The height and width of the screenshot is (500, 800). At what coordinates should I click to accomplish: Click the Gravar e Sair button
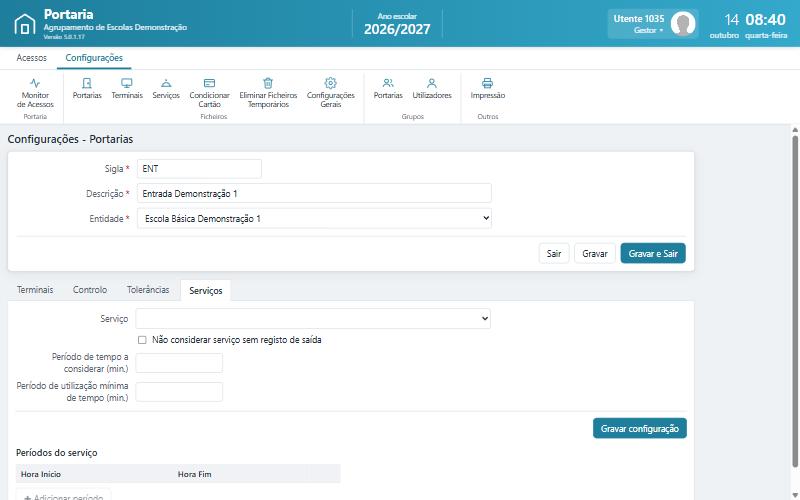coord(653,254)
